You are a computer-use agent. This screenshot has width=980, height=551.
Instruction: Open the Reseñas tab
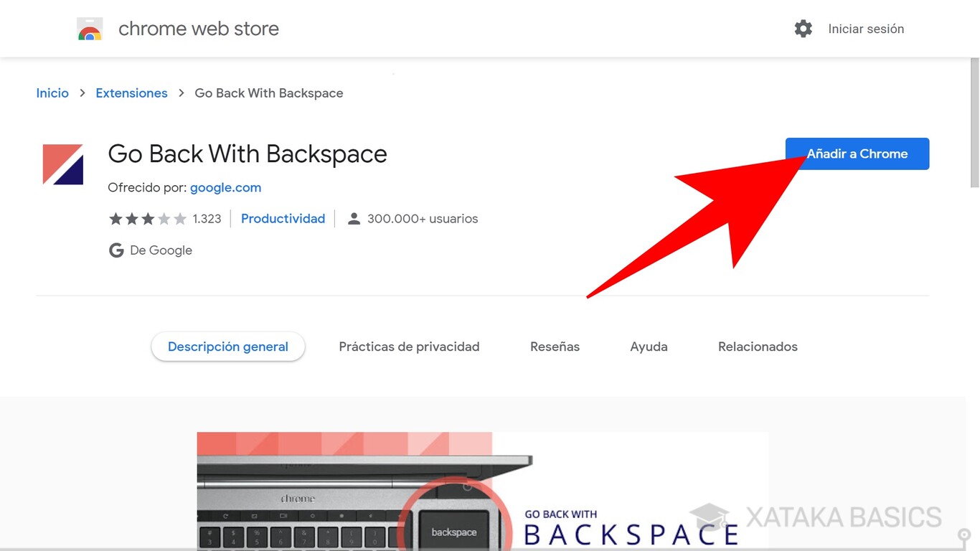[555, 347]
